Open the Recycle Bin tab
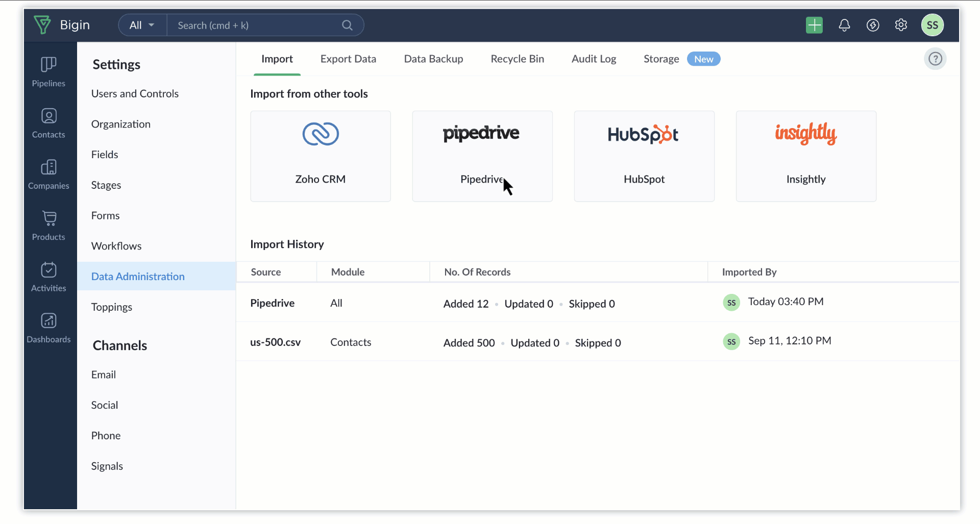980x524 pixels. (517, 59)
